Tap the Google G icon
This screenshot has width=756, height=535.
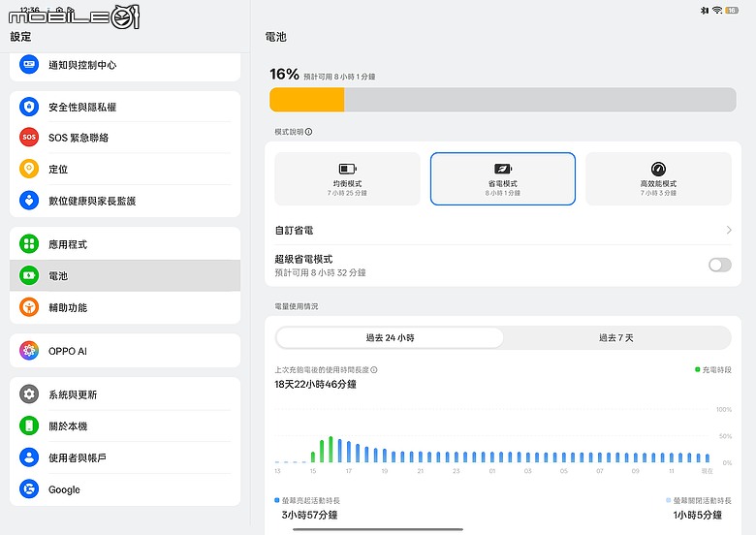[29, 488]
